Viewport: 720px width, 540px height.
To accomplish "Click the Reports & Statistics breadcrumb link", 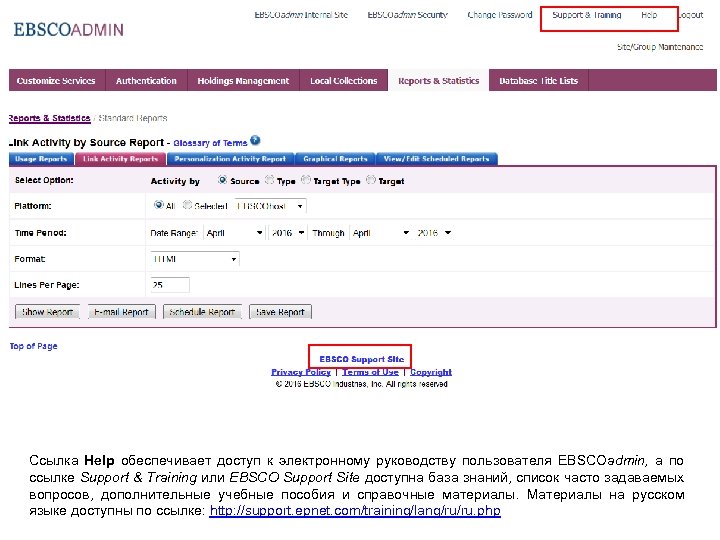I will tap(49, 118).
